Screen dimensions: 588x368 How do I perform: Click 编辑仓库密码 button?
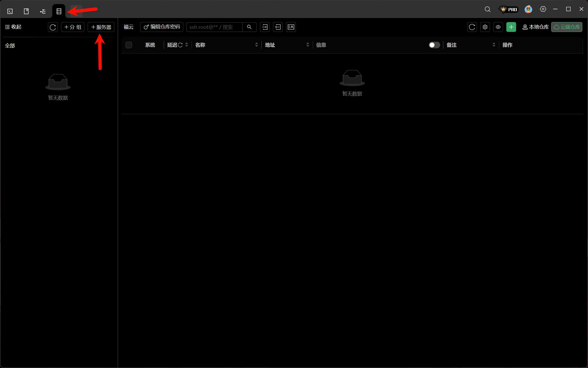[162, 27]
